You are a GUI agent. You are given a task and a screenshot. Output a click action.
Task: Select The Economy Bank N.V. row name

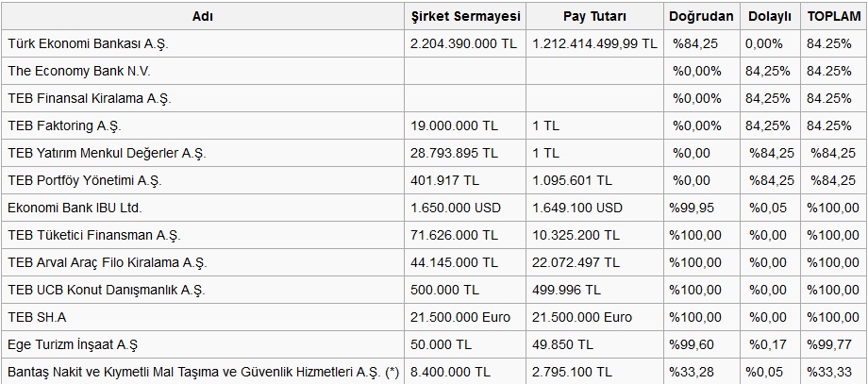pos(203,71)
